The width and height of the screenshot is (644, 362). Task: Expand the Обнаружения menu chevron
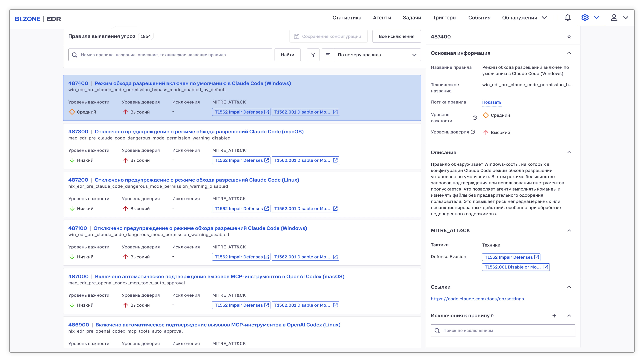click(544, 18)
